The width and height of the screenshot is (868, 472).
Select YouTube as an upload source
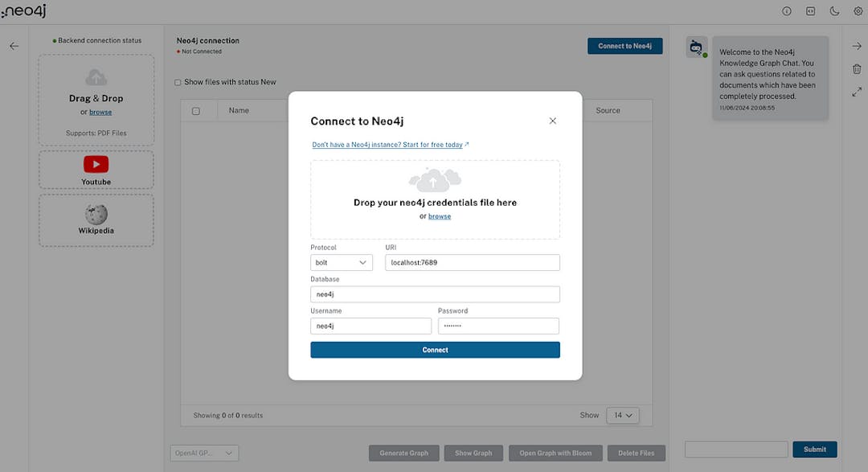pyautogui.click(x=96, y=170)
